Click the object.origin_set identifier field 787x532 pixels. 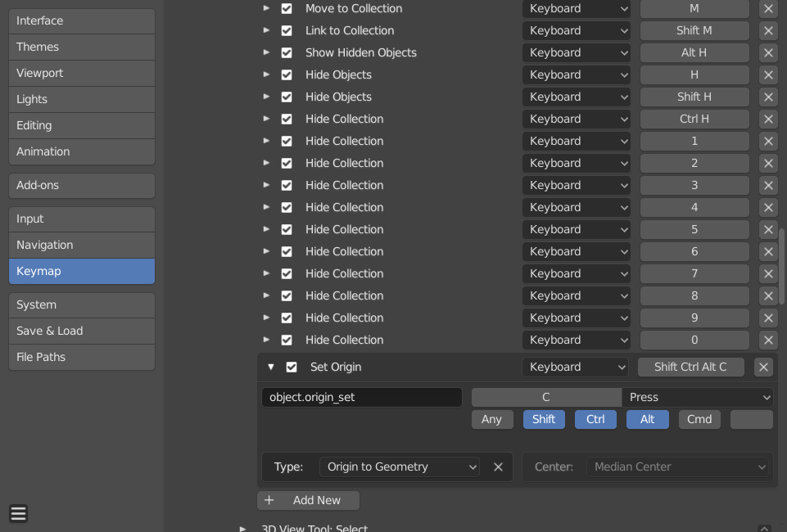(x=361, y=397)
